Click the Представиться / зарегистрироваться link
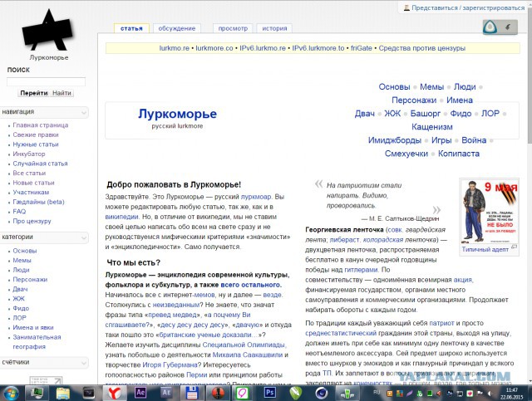 pyautogui.click(x=468, y=7)
